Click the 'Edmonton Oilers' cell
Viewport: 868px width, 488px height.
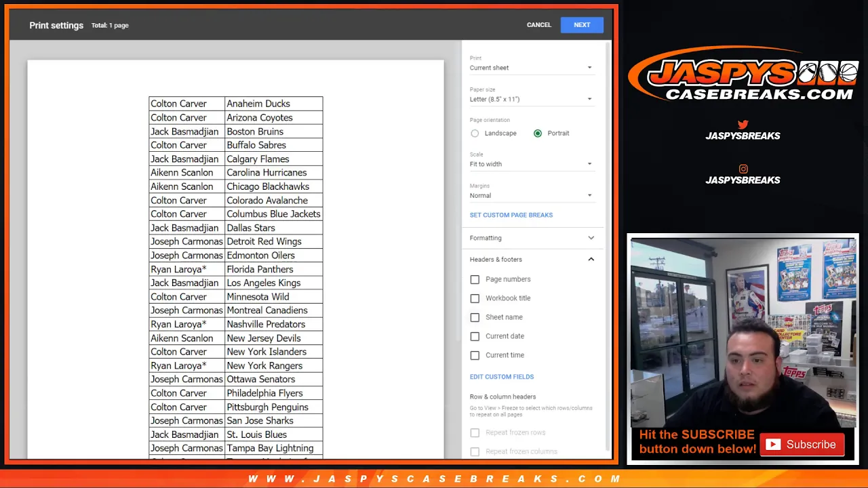(274, 256)
